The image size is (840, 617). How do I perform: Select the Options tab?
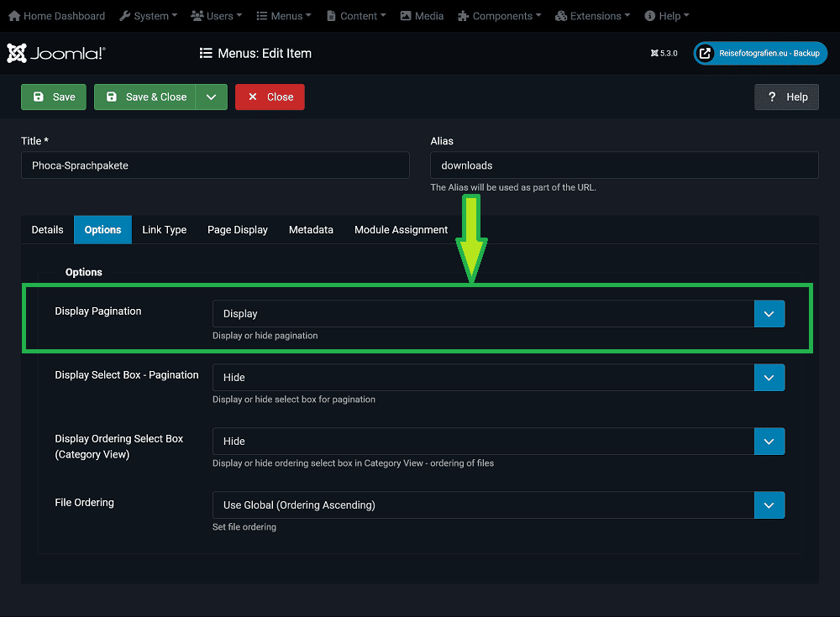coord(102,230)
